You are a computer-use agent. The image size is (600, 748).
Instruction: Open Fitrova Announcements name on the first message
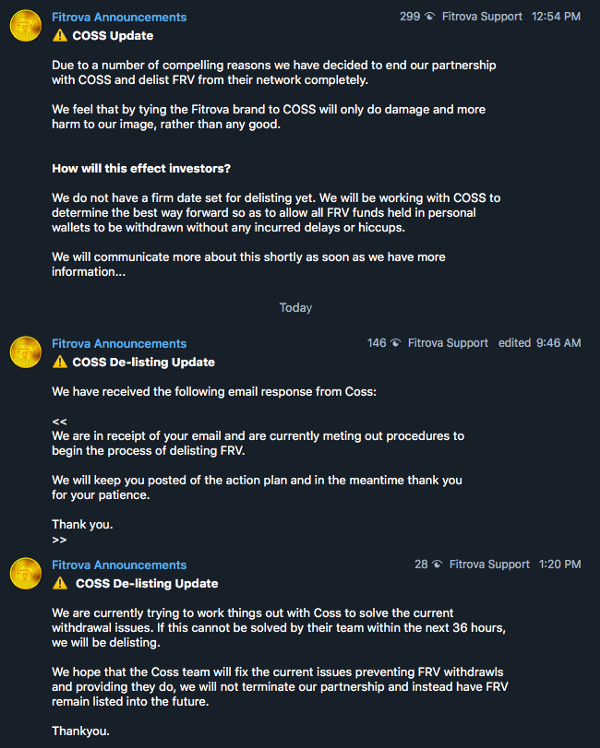point(119,17)
